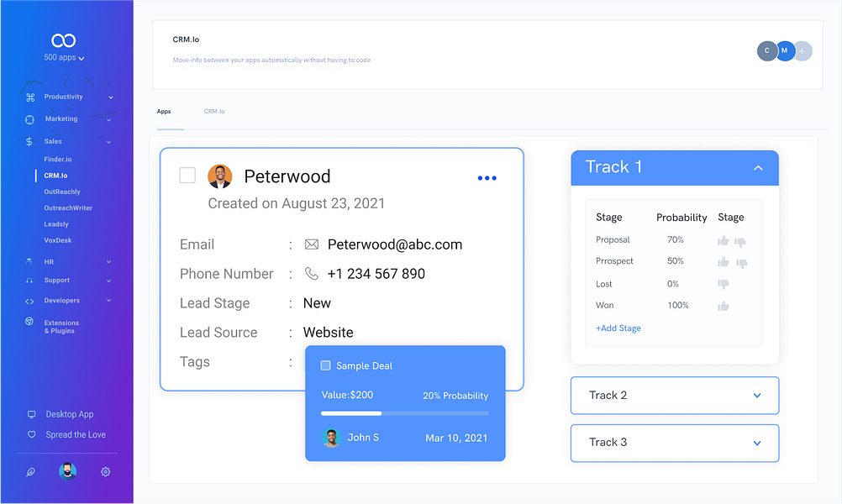The height and width of the screenshot is (504, 842).
Task: Click the feather pen icon near profile
Action: [30, 471]
